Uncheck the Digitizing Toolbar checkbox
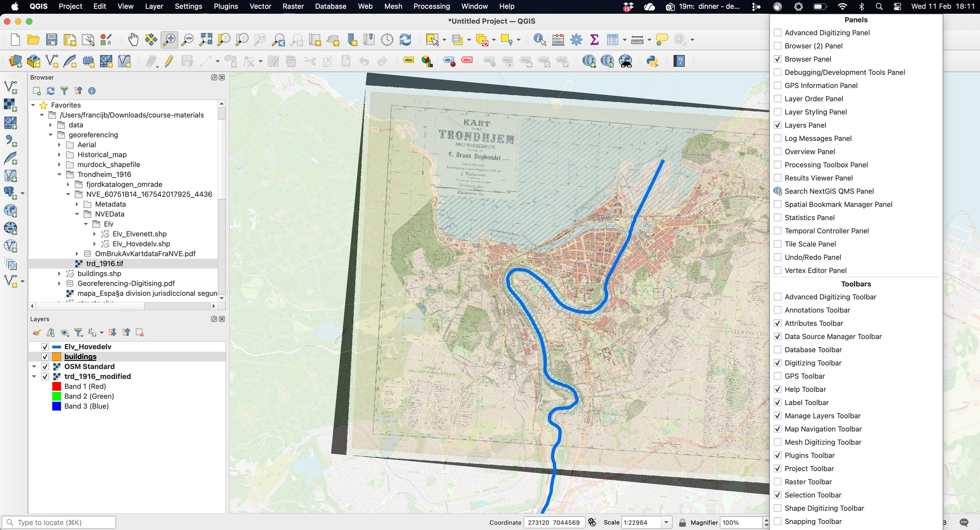This screenshot has width=980, height=530. [x=778, y=363]
